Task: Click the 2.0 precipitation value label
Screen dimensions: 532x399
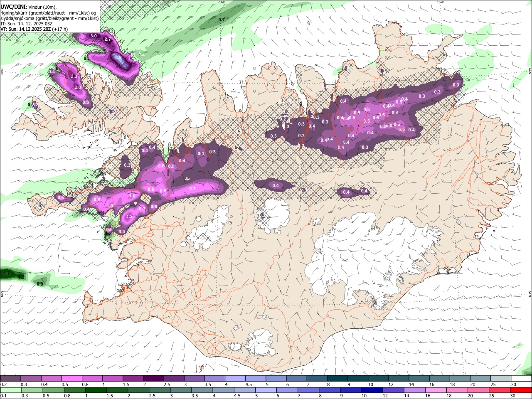Action: (78, 88)
